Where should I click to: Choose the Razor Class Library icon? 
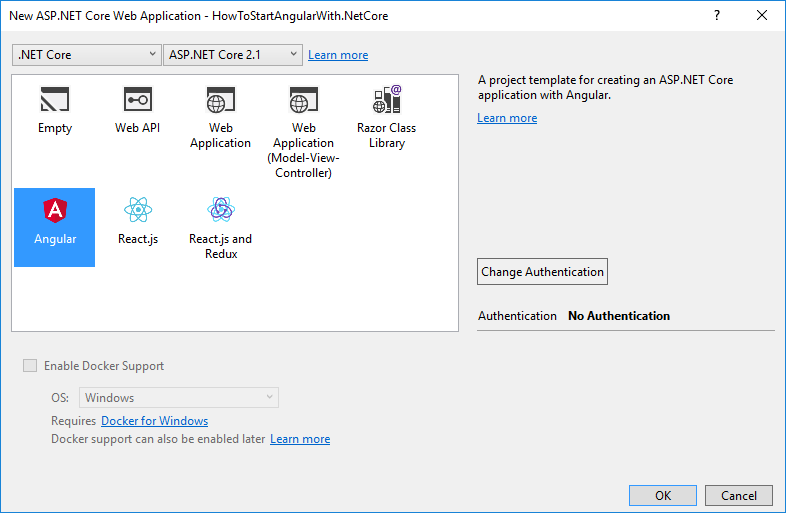point(387,99)
